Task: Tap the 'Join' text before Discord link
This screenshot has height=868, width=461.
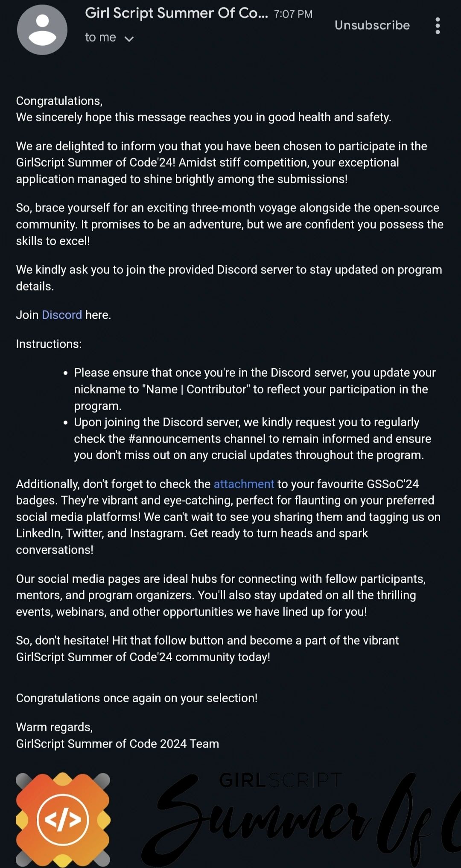Action: point(27,315)
